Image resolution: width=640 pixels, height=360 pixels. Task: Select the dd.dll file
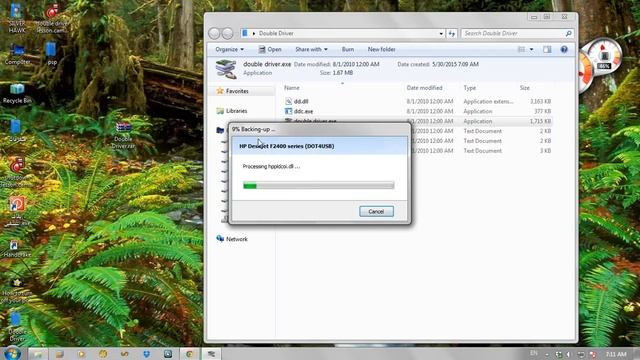(x=301, y=101)
